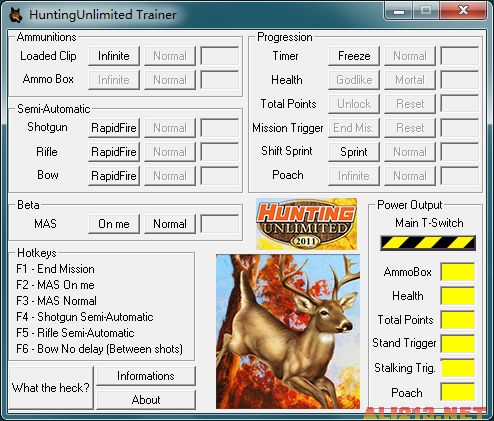Click the F2 - MAS On me hotkey text
Viewport: 494px width, 421px height.
click(x=55, y=285)
